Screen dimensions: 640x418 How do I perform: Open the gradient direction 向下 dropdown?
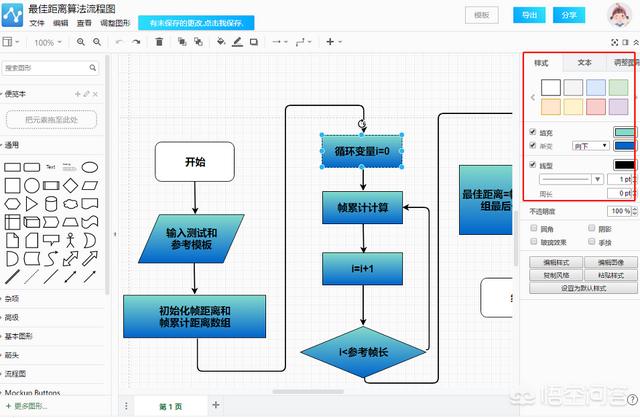(x=591, y=146)
